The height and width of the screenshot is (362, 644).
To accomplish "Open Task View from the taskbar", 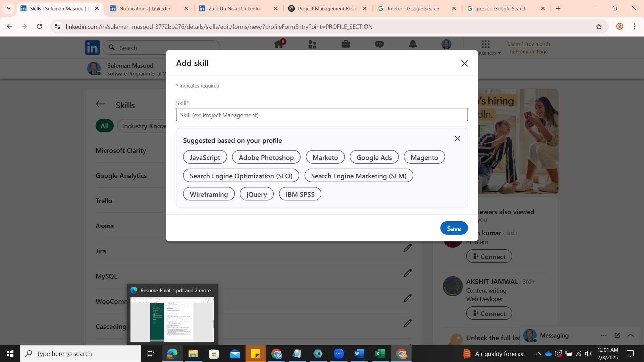I will coord(151,354).
